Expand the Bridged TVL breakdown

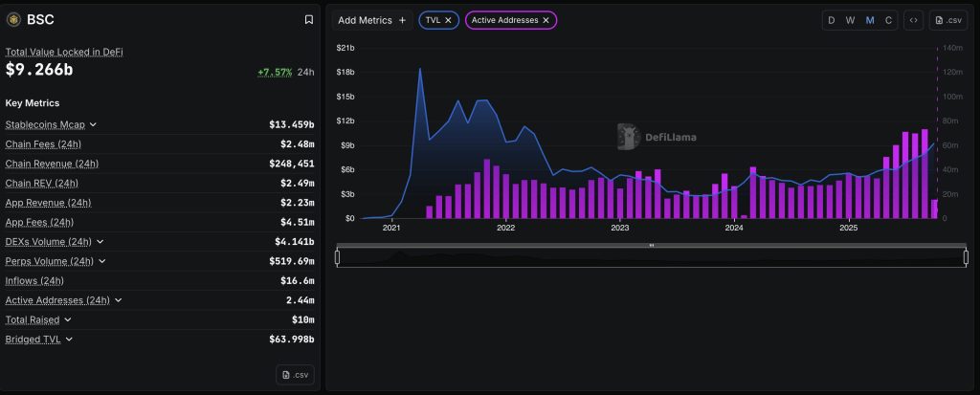click(70, 340)
